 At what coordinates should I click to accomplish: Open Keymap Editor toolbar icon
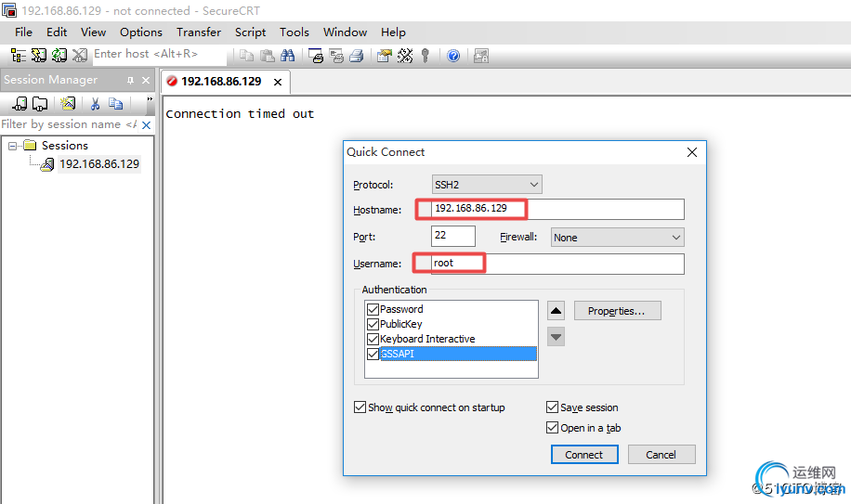(405, 56)
